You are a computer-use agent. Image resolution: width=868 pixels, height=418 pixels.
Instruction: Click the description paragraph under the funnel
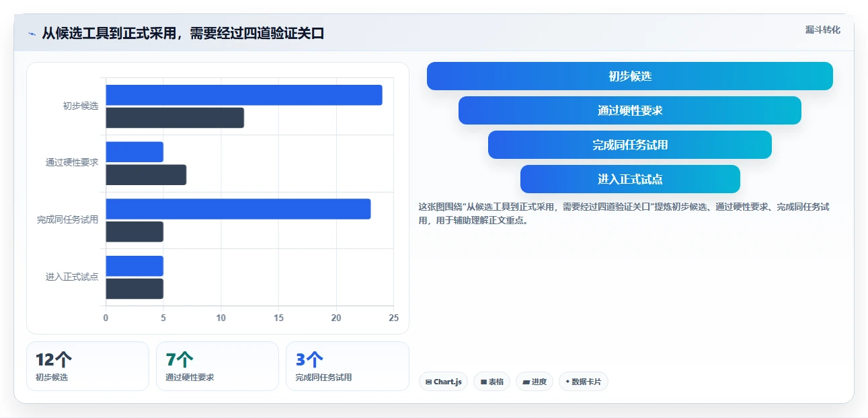(624, 213)
